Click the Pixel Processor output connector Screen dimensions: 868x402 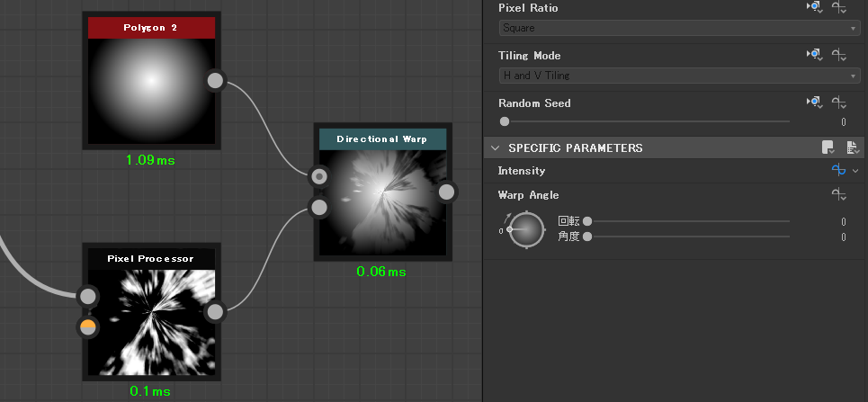click(x=215, y=312)
